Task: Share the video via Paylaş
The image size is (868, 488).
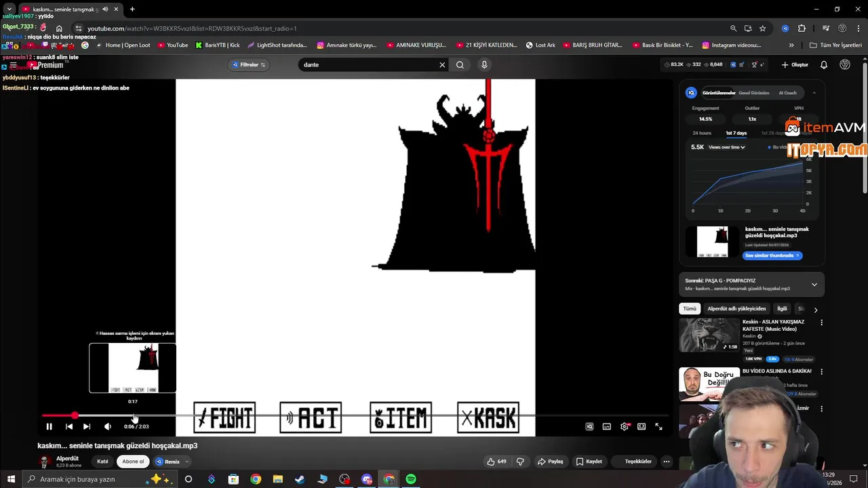Action: click(x=551, y=462)
